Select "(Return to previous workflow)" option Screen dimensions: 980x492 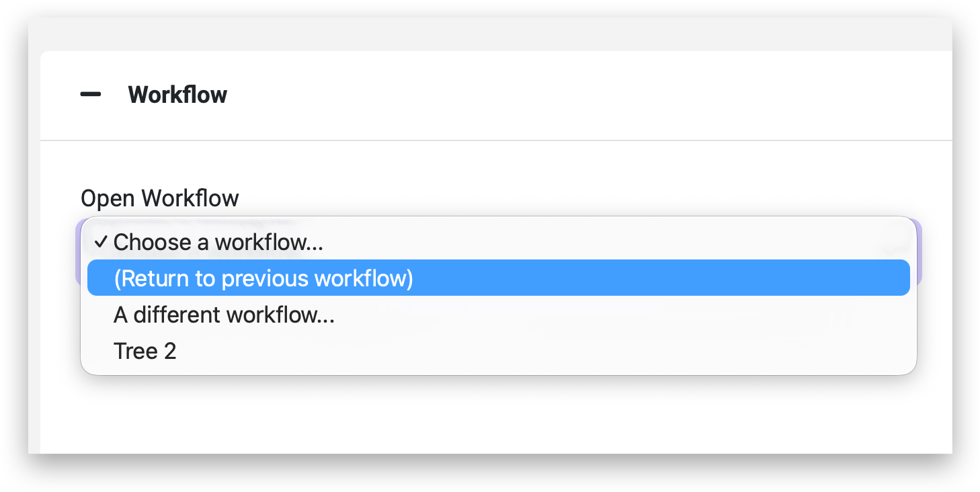click(x=263, y=278)
